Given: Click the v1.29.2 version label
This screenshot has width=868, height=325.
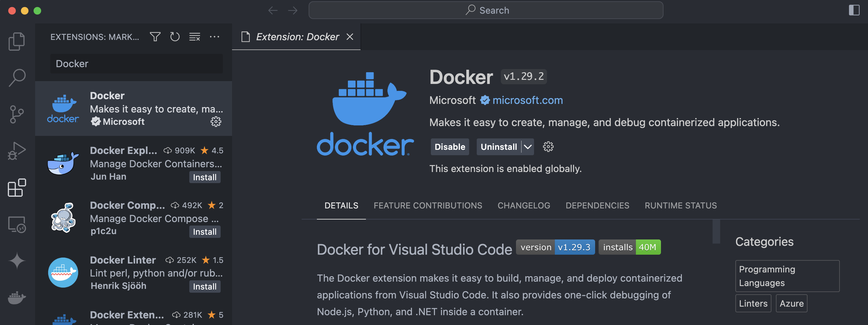Looking at the screenshot, I should (x=524, y=77).
